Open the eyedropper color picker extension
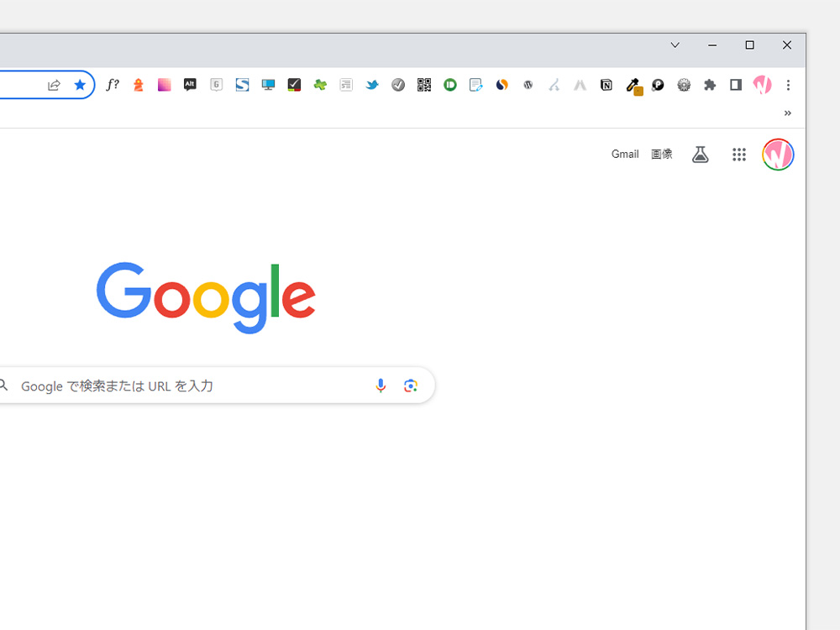This screenshot has width=840, height=630. tap(633, 86)
